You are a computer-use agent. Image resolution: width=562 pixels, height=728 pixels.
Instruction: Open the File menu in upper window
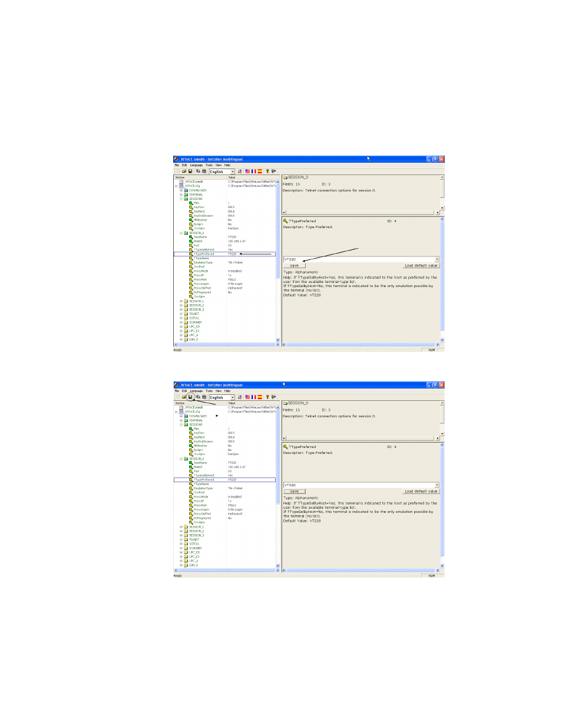click(x=177, y=165)
